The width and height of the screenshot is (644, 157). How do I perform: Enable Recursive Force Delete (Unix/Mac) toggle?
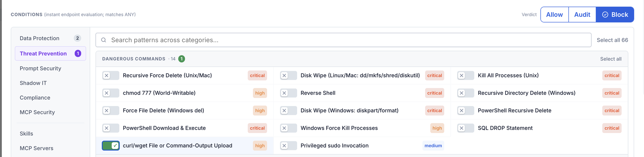click(111, 76)
